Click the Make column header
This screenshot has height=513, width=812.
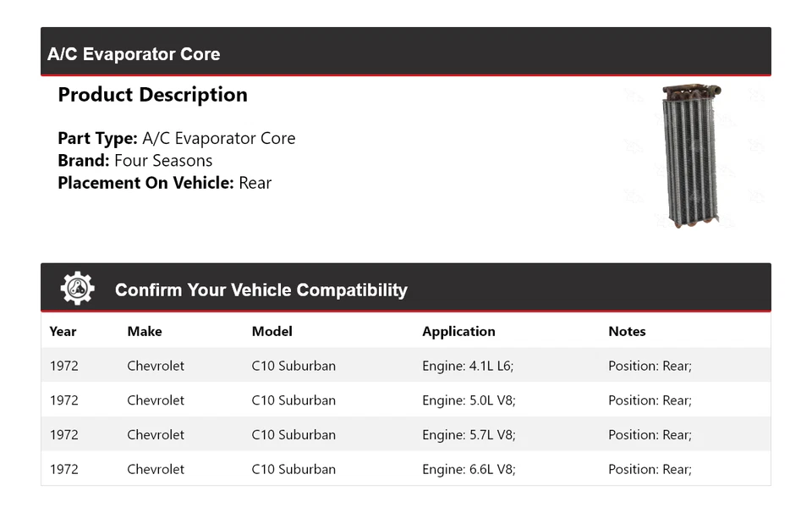[x=145, y=332]
